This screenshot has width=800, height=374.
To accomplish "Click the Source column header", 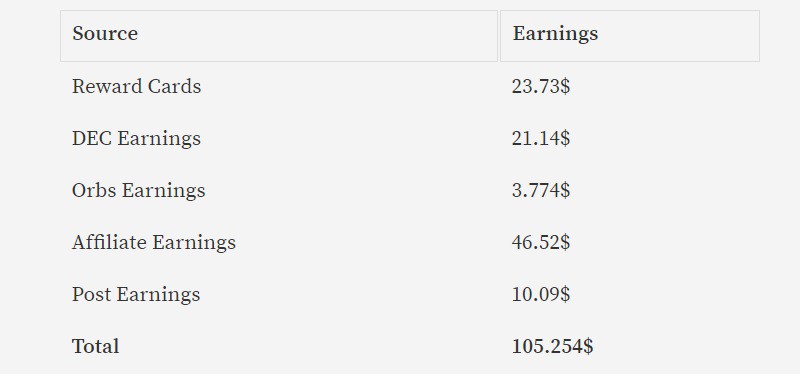I will coord(105,34).
